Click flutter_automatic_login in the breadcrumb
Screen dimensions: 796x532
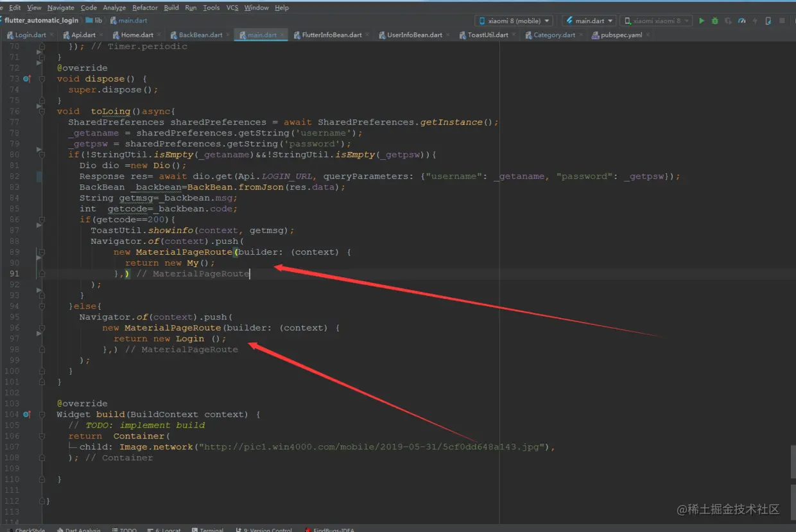[42, 21]
